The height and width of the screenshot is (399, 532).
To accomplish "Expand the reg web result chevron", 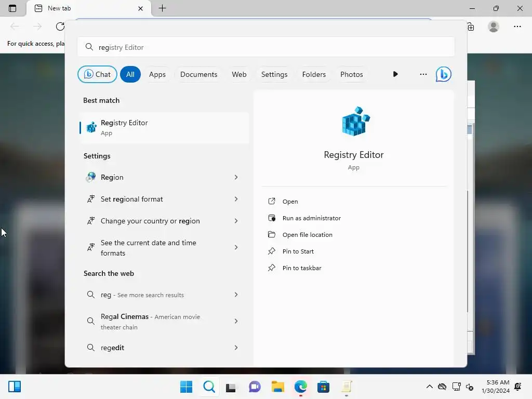I will [x=236, y=295].
